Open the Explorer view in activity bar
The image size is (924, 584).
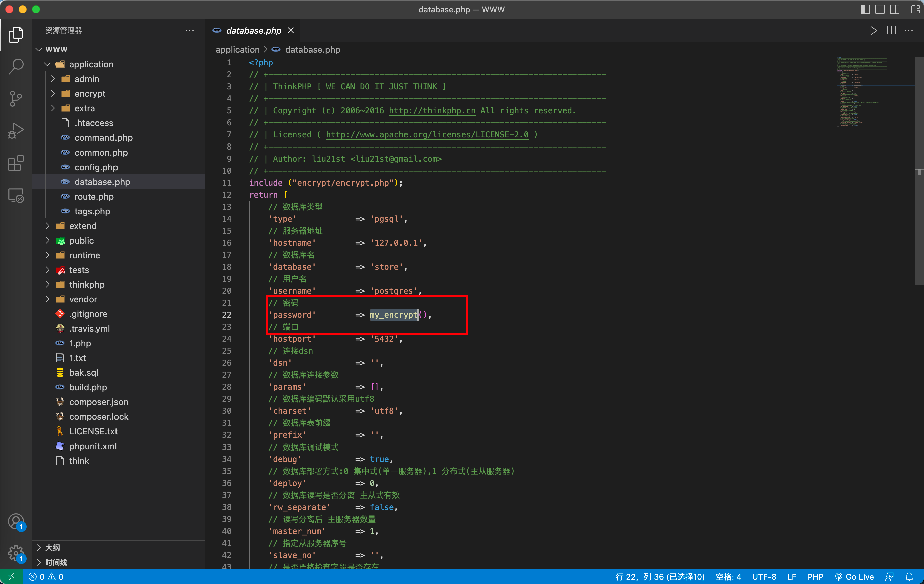pos(16,34)
